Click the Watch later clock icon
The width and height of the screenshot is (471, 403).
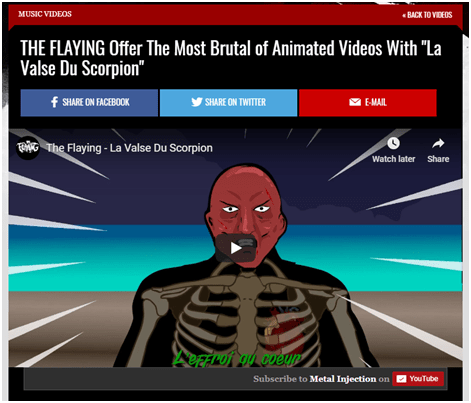393,143
